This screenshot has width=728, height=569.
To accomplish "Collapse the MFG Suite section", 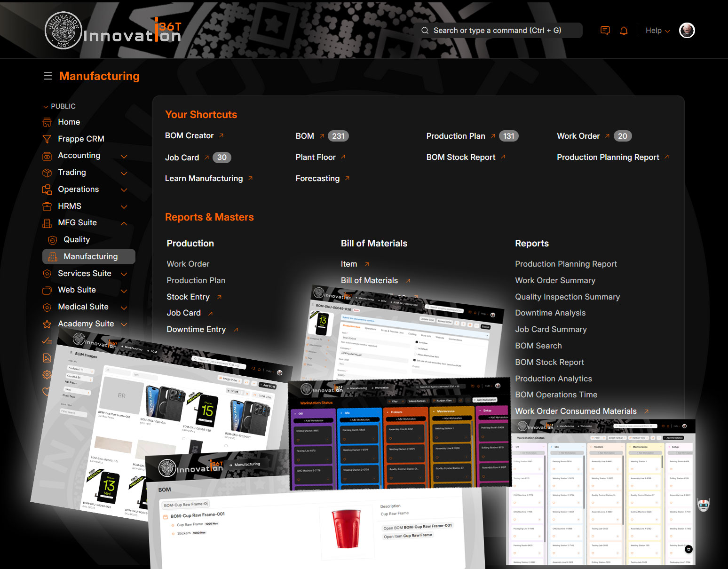I will [124, 224].
